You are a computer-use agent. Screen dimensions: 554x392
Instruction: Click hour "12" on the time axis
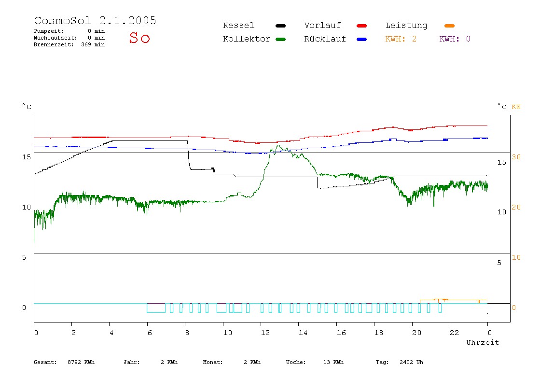265,333
